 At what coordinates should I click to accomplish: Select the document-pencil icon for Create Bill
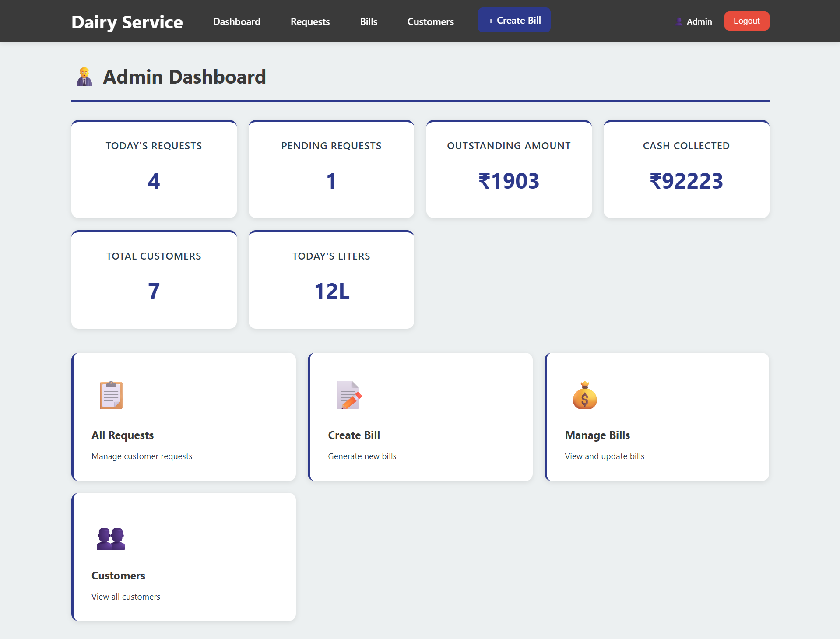pyautogui.click(x=348, y=395)
